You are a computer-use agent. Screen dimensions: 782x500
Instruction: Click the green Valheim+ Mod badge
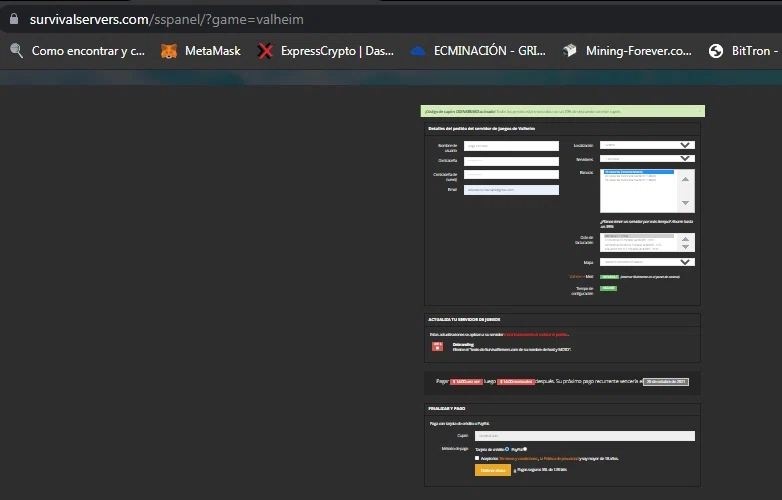[609, 277]
